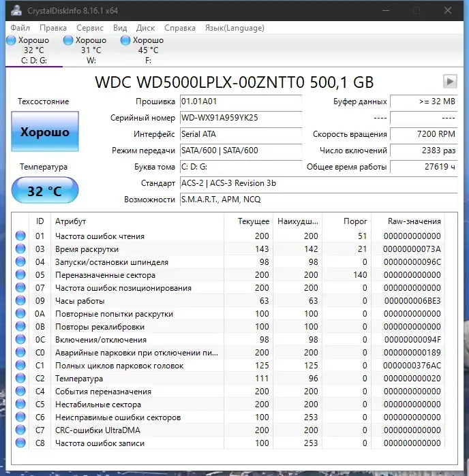The width and height of the screenshot is (469, 476).
Task: Click status dot for attribute C7 CRC-ошибки UltraDMA
Action: (x=20, y=430)
